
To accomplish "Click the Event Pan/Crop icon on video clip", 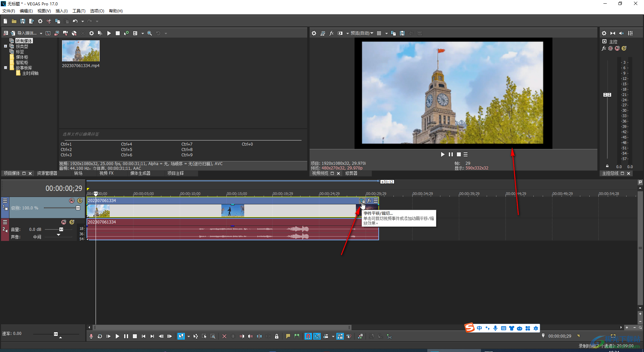I will coord(362,201).
